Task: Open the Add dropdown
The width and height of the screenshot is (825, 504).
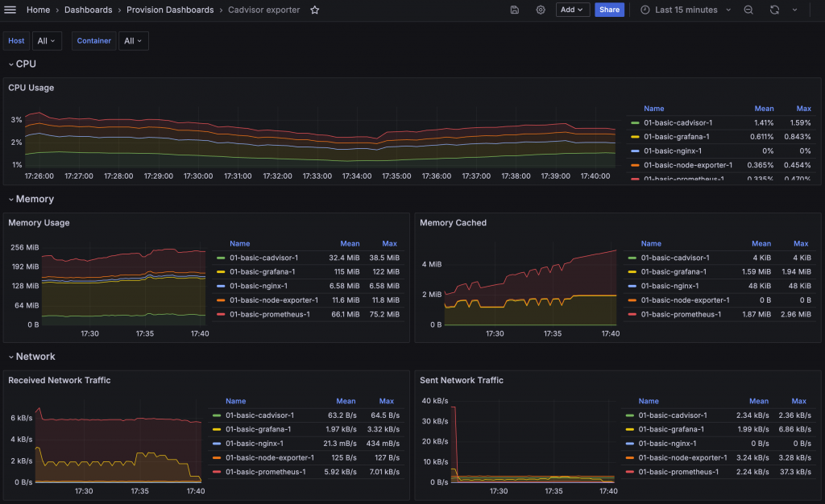Action: [572, 10]
